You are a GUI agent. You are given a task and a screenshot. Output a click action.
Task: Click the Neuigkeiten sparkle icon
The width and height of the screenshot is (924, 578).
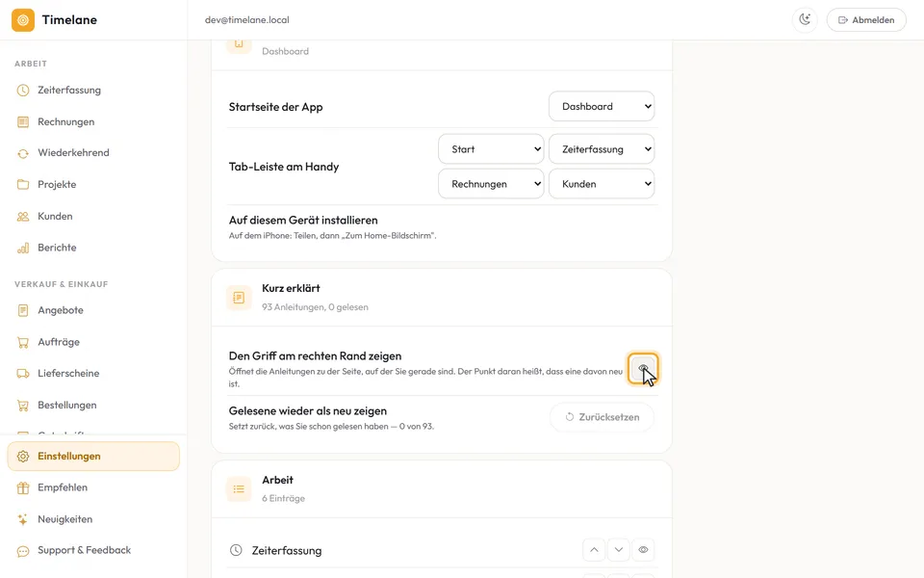tap(23, 519)
